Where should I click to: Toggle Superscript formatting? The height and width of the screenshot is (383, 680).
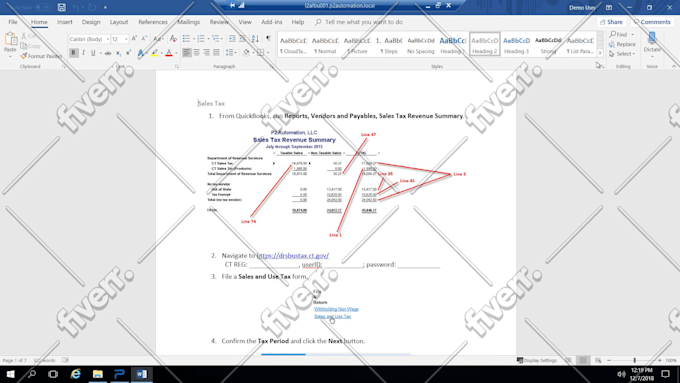[128, 52]
